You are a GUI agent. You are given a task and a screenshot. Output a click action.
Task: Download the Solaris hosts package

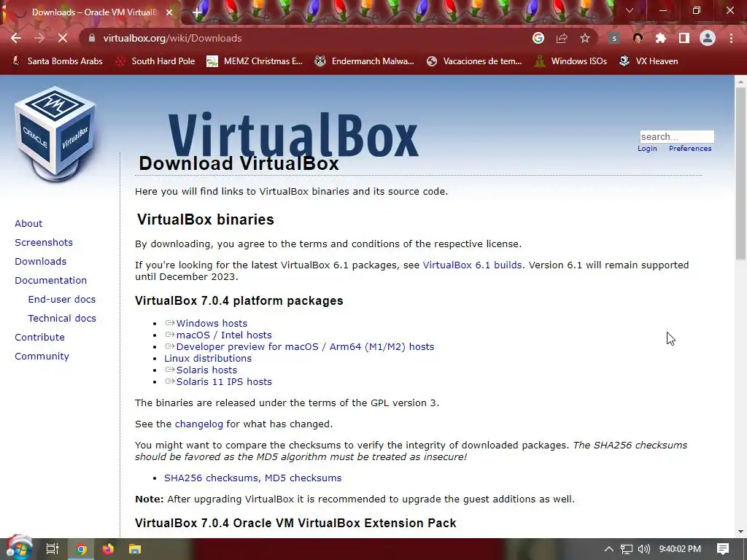(201, 370)
